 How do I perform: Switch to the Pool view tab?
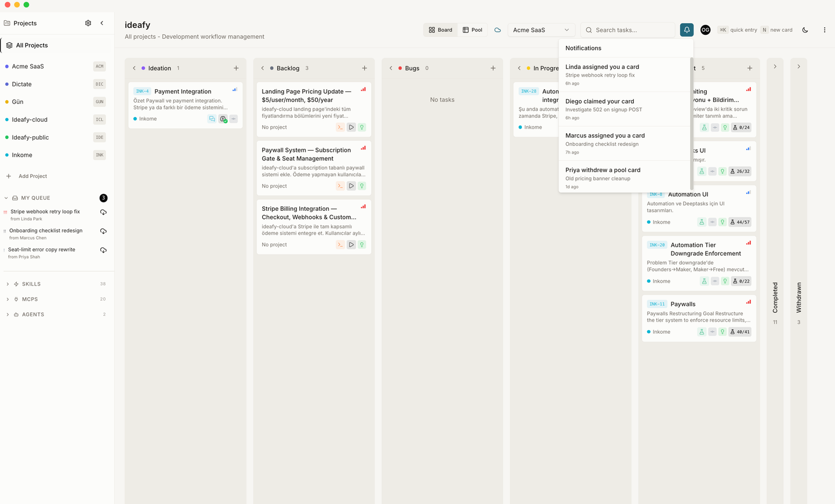tap(473, 30)
